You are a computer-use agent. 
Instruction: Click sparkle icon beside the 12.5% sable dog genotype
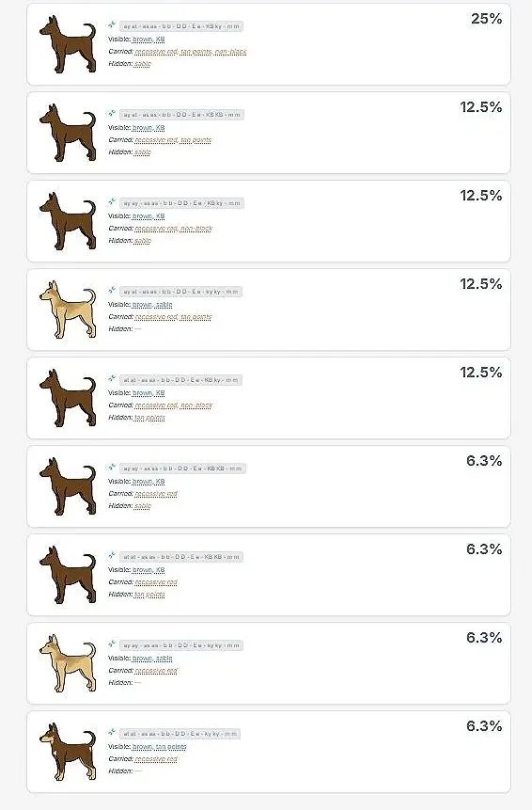point(112,291)
